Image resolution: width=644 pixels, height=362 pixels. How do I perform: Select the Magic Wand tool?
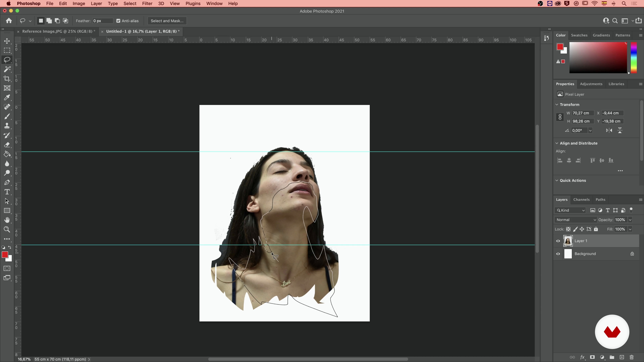point(7,69)
